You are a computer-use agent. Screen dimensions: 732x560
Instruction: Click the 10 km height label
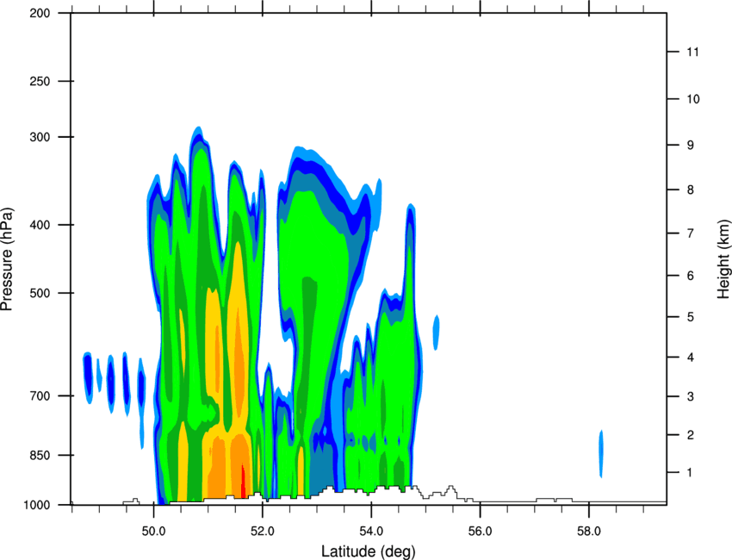[x=693, y=99]
